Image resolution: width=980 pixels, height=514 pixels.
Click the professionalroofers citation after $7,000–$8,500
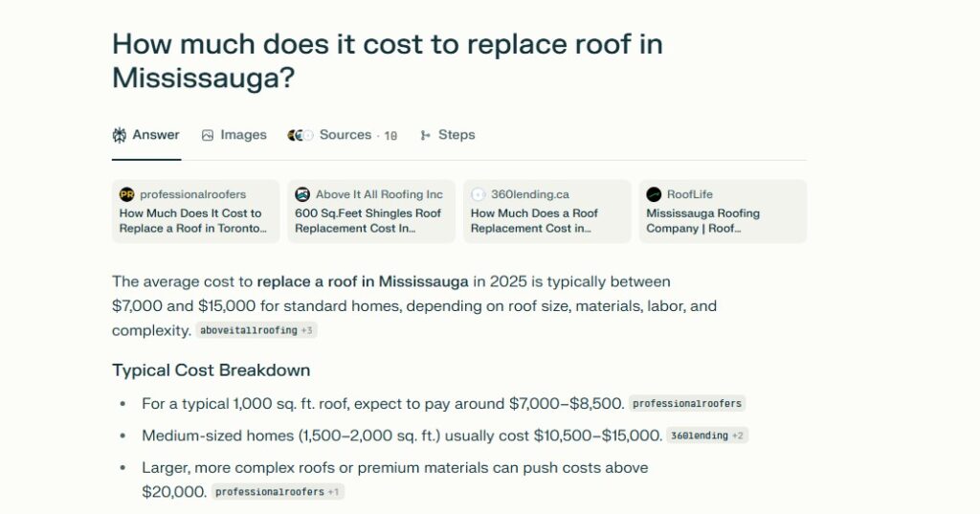coord(687,404)
